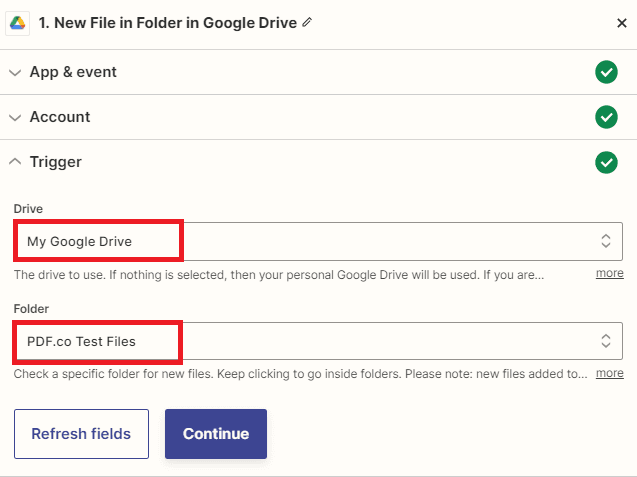Click the green checkmark beside Account
Image resolution: width=637 pixels, height=477 pixels.
point(606,117)
